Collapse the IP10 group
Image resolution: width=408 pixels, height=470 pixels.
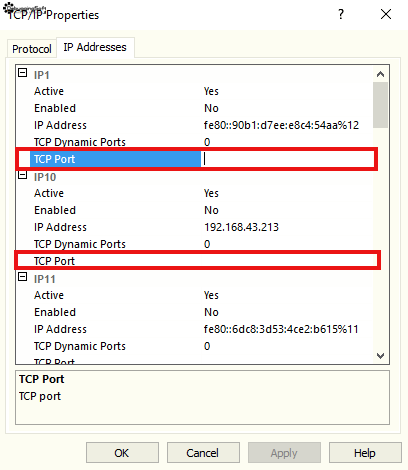click(x=22, y=175)
